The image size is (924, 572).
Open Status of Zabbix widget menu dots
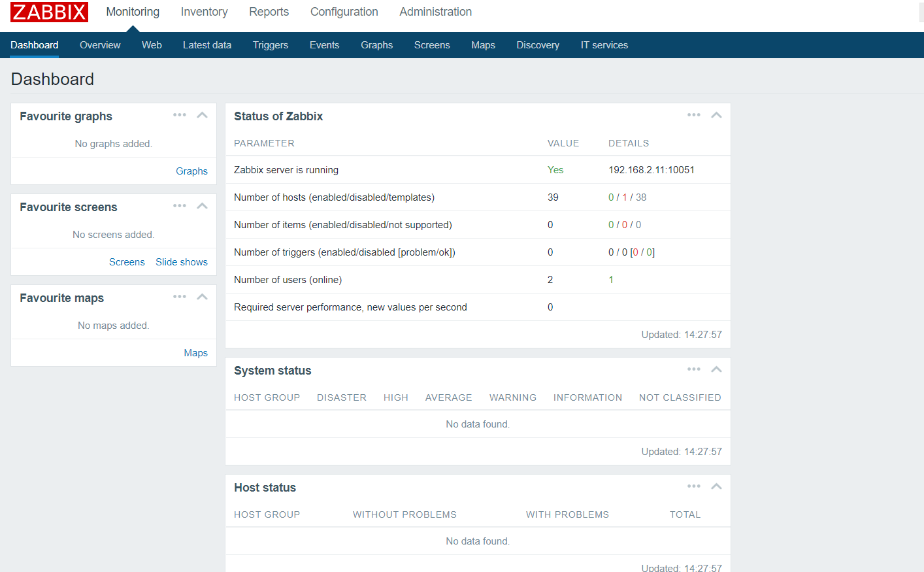tap(694, 115)
